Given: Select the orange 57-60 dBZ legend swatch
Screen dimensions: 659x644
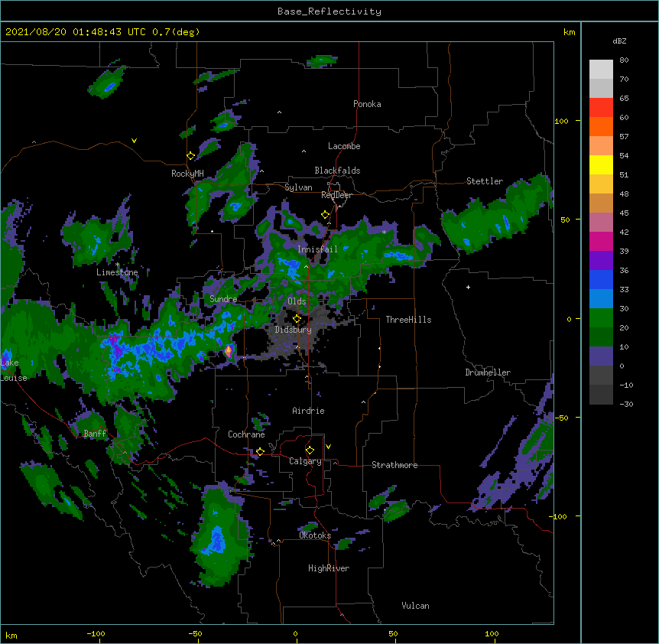Looking at the screenshot, I should pyautogui.click(x=601, y=127).
